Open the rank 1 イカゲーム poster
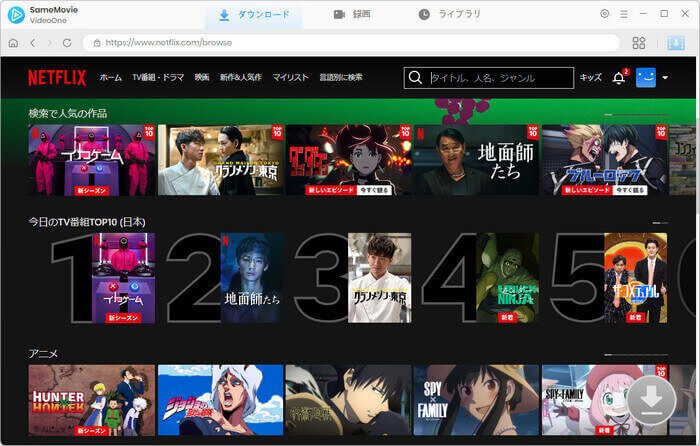The height and width of the screenshot is (446, 700). point(124,278)
